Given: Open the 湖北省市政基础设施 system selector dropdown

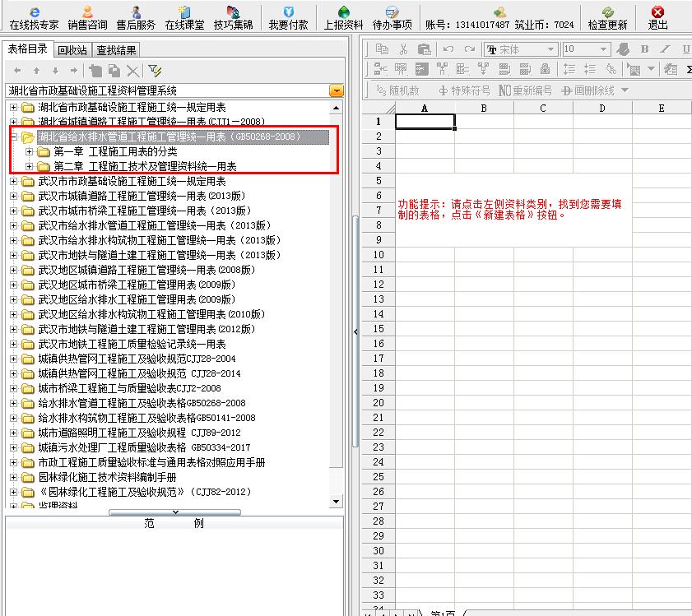Looking at the screenshot, I should [336, 90].
